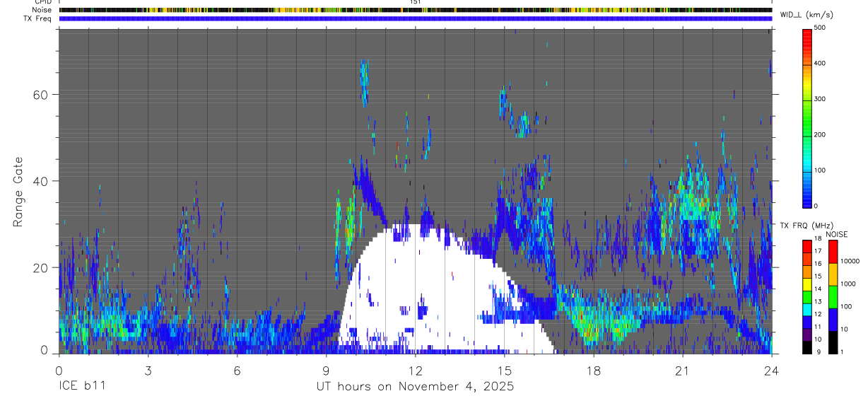This screenshot has height=401, width=868.
Task: Select the 'ICE b11' radar label
Action: pyautogui.click(x=81, y=386)
